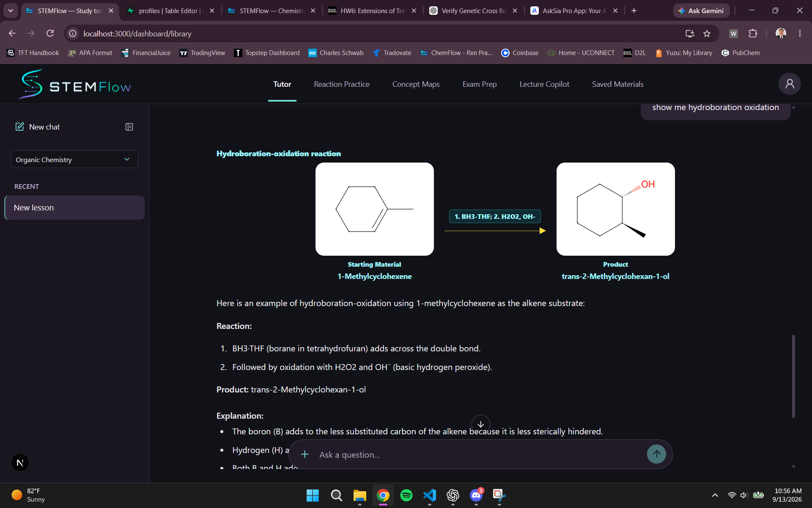
Task: Click the N dev tools badge
Action: [x=20, y=463]
